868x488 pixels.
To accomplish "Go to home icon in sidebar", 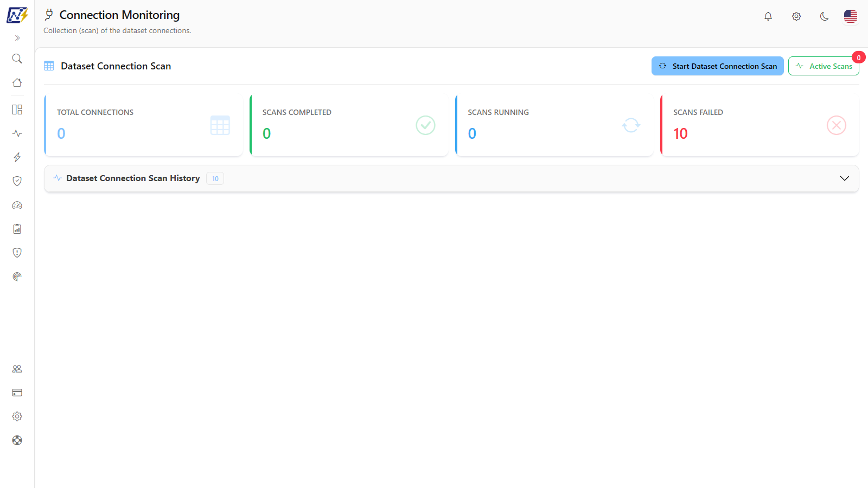I will [17, 82].
